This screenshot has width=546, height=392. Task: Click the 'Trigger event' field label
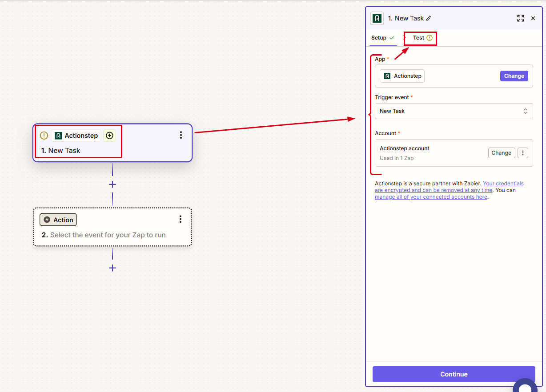click(x=391, y=97)
